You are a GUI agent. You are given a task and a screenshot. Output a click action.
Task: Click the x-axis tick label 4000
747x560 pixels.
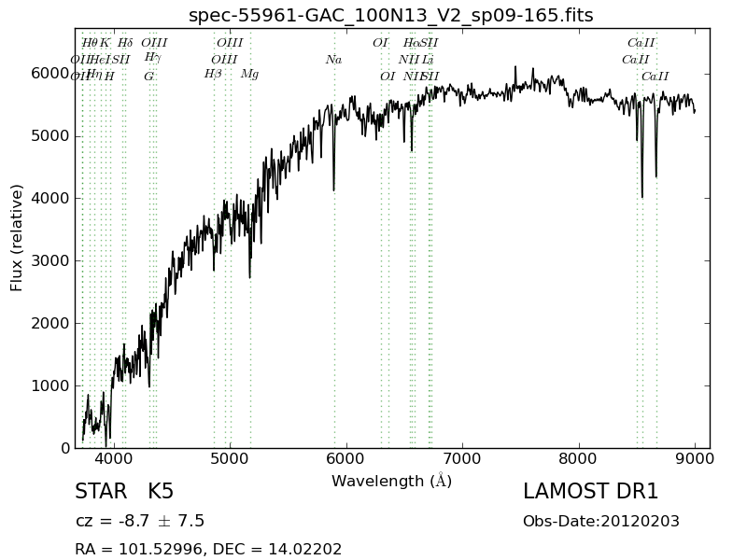tap(114, 458)
